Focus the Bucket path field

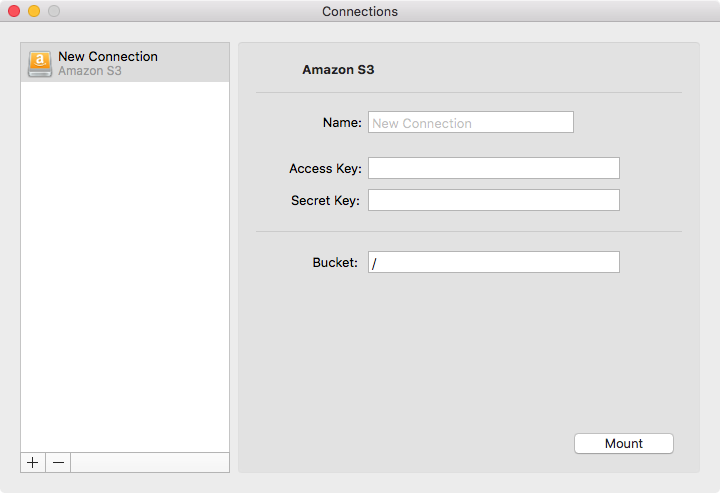click(x=494, y=262)
